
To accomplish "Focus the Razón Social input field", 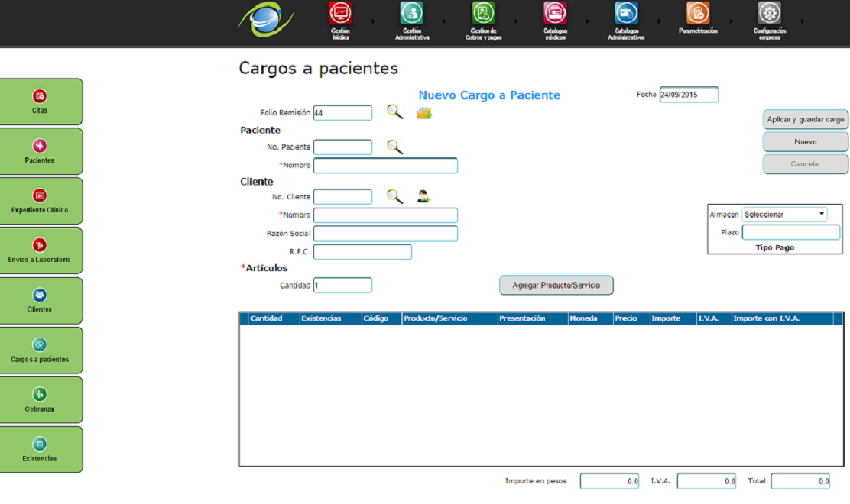I will [385, 234].
